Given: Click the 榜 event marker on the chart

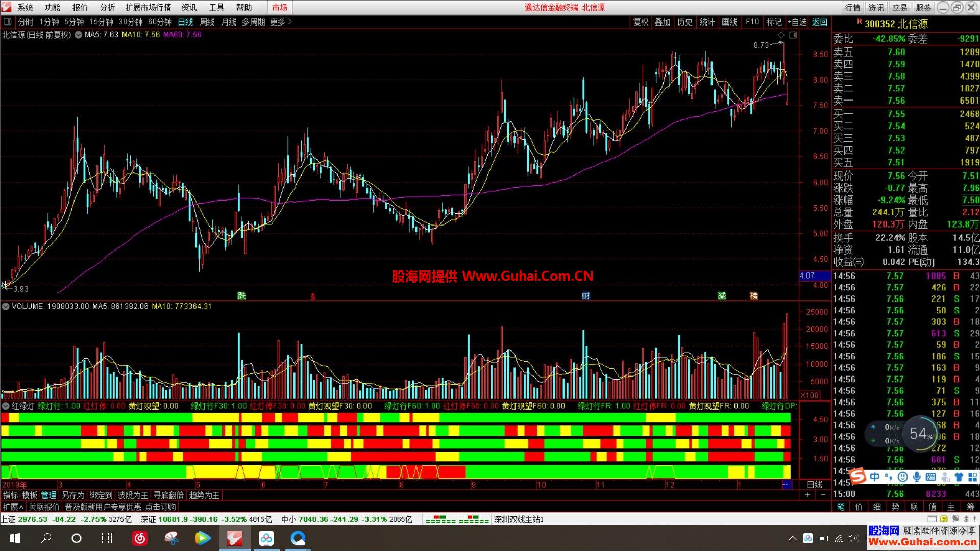Looking at the screenshot, I should (754, 296).
